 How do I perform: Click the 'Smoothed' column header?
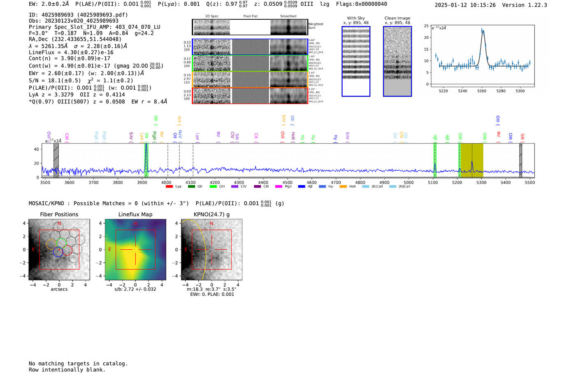pyautogui.click(x=288, y=16)
